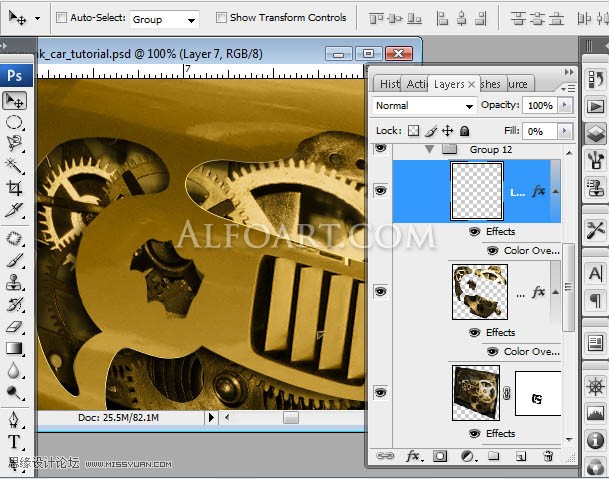Open the Character panel dock icon

[x=596, y=273]
